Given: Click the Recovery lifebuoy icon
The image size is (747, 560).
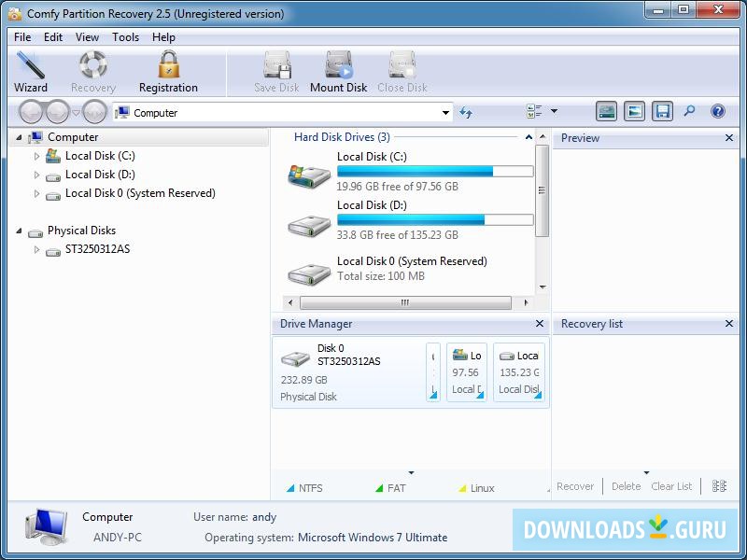Looking at the screenshot, I should [x=93, y=64].
